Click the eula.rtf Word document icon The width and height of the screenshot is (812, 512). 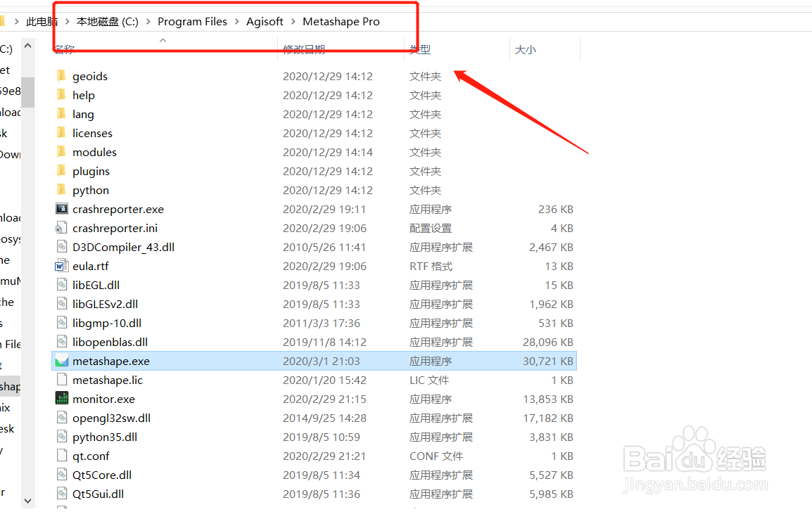click(x=62, y=266)
